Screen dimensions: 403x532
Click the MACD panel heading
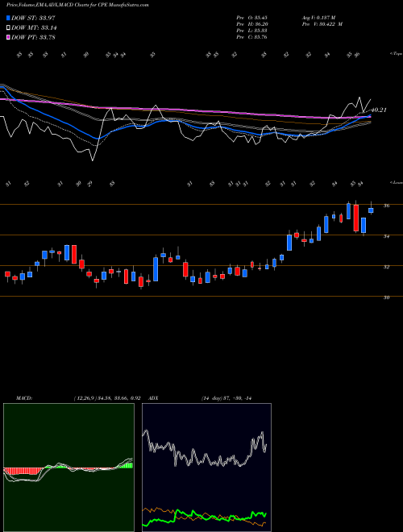coord(23,398)
